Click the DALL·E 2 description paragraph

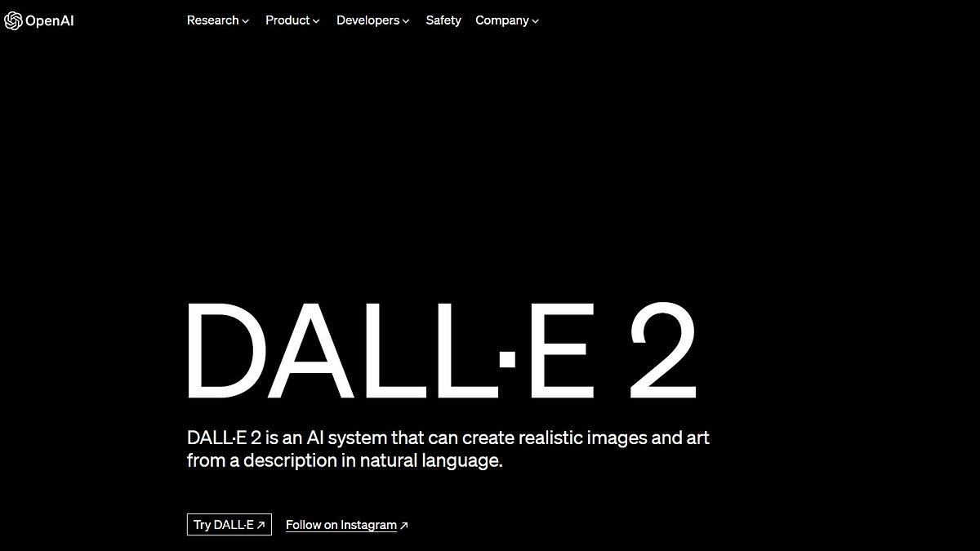click(448, 449)
